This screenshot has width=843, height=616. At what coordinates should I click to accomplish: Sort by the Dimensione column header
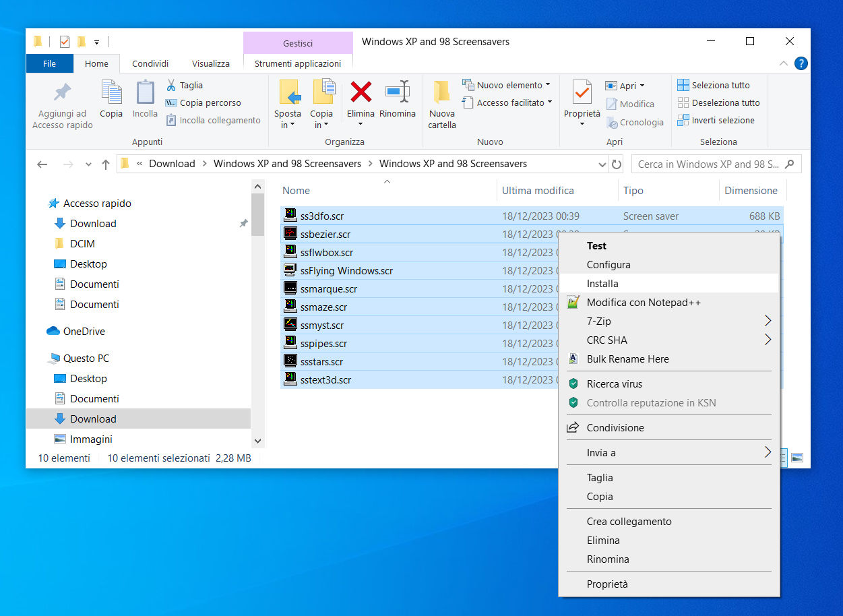coord(751,191)
